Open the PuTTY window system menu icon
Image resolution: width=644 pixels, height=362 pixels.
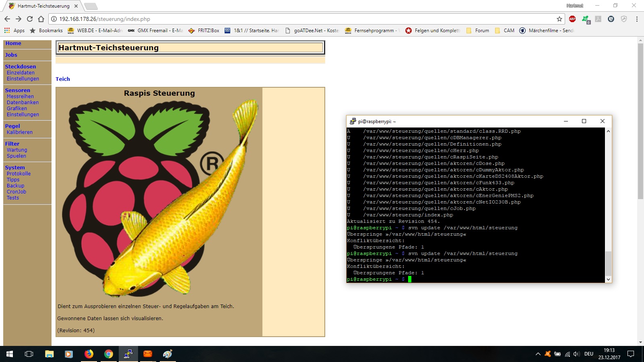[353, 121]
